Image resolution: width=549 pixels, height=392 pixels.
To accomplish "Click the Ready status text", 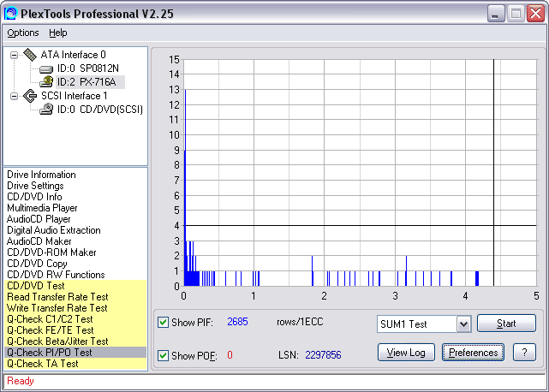I will 21,381.
